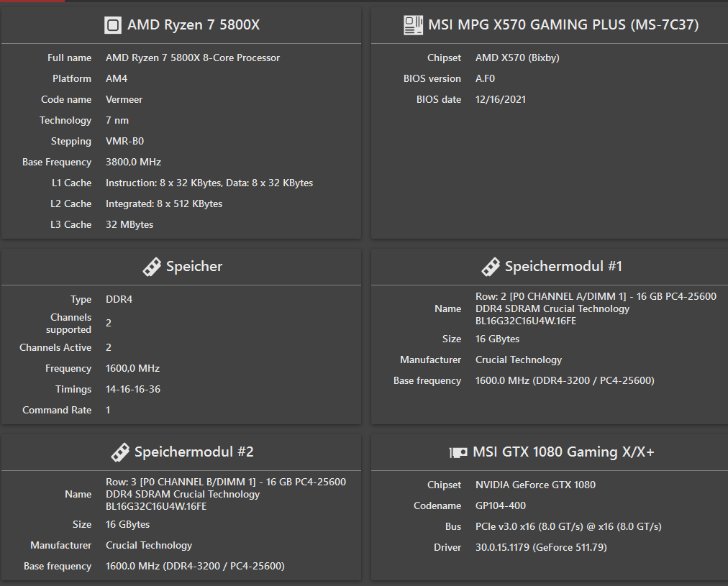Click the Stepping value VMR-B0

point(125,142)
